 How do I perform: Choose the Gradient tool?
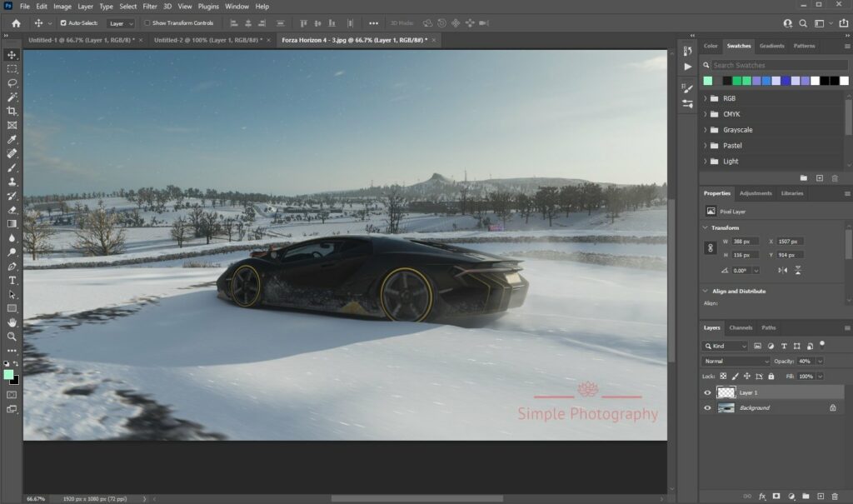tap(12, 223)
